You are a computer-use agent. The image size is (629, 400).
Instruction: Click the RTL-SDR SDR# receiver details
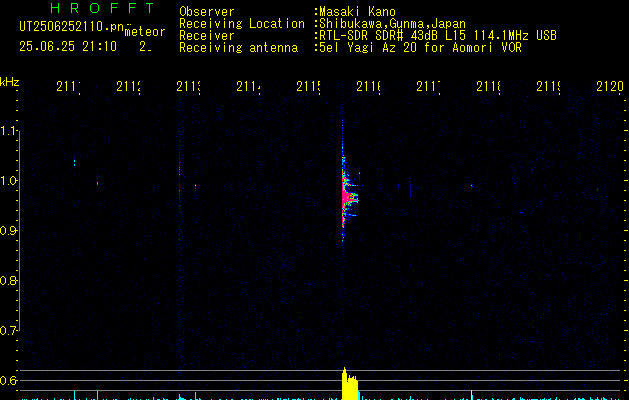click(438, 36)
